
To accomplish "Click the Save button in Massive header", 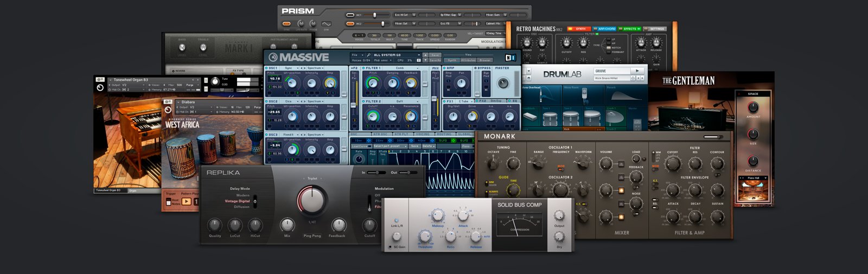I will [x=435, y=55].
